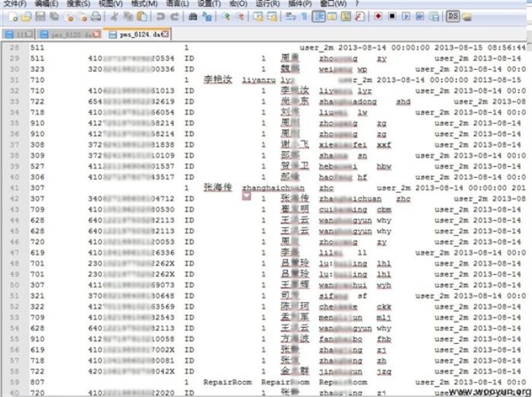The image size is (532, 397).
Task: Click the Print toolbar icon
Action: [96, 16]
